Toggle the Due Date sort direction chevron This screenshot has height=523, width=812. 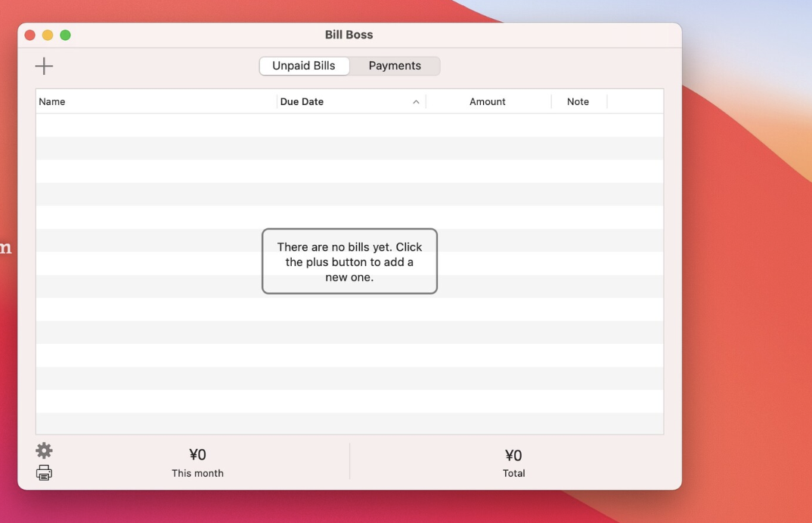(415, 101)
